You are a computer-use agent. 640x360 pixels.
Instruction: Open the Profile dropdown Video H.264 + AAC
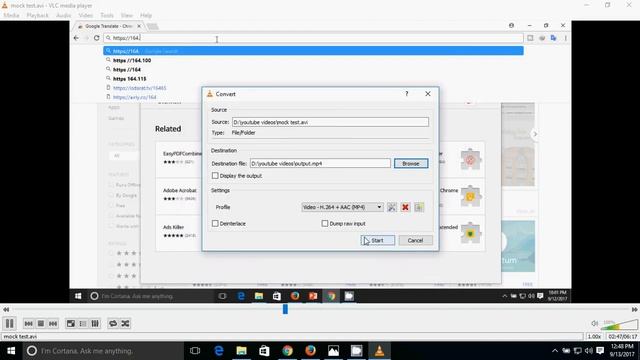point(342,207)
